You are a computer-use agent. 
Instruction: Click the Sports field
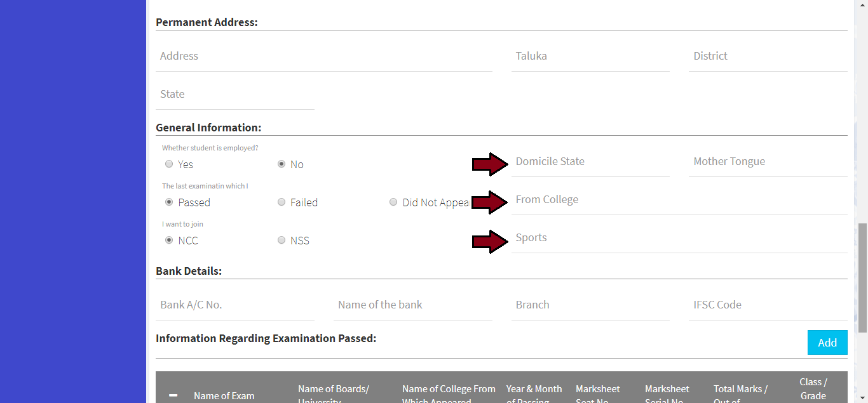679,238
